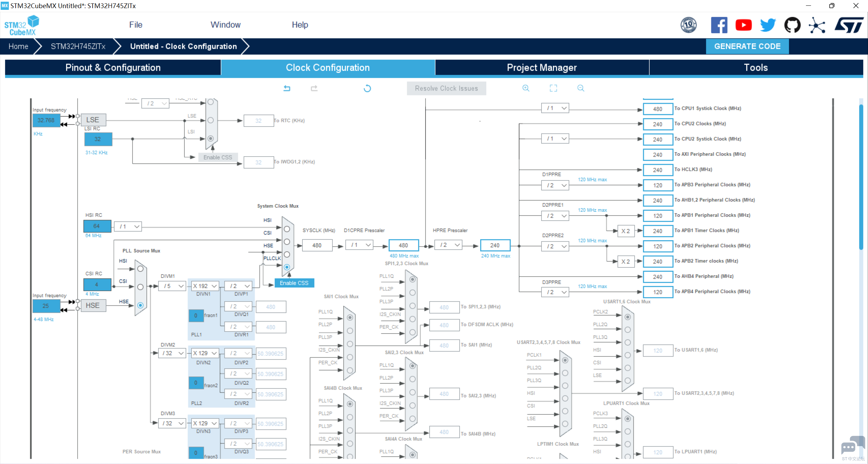Click the 10-year anniversary badge icon

pyautogui.click(x=689, y=25)
